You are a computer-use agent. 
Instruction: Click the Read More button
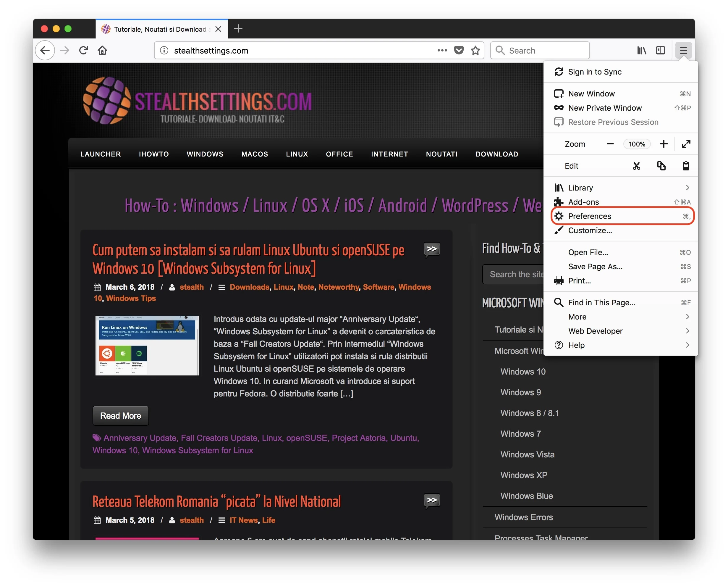tap(121, 416)
